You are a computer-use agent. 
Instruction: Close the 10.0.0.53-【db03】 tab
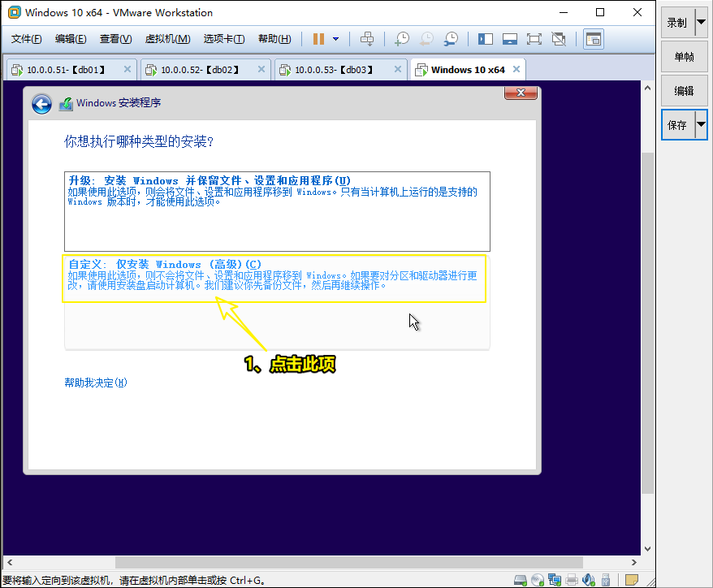pos(398,69)
